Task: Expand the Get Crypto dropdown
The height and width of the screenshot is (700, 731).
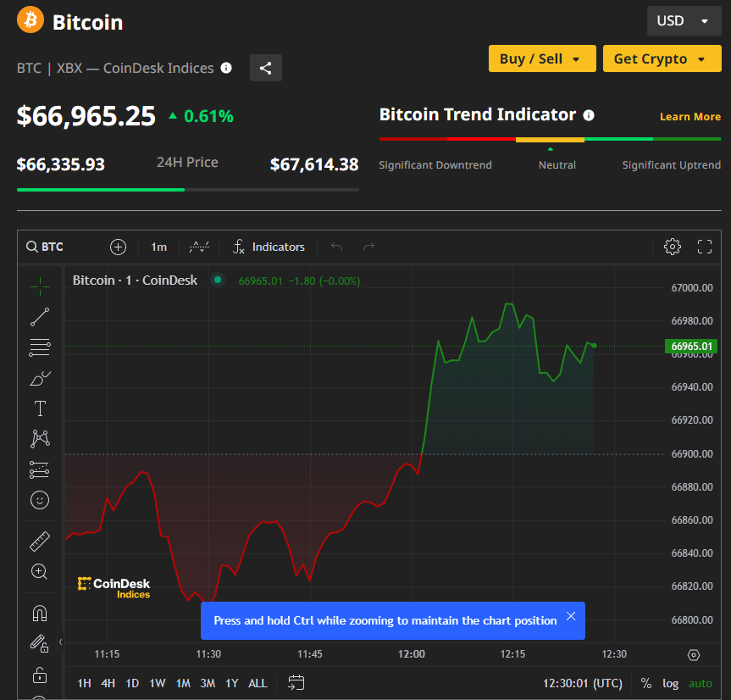Action: point(662,58)
